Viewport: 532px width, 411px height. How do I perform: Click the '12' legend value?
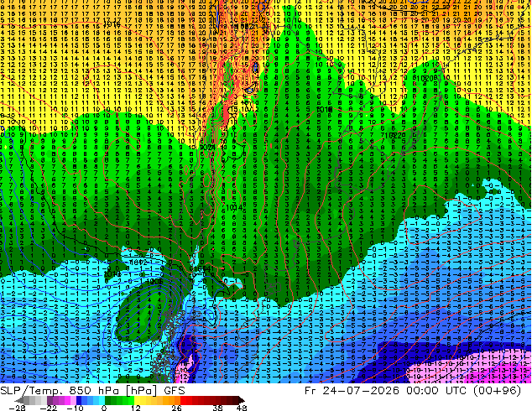pyautogui.click(x=135, y=408)
